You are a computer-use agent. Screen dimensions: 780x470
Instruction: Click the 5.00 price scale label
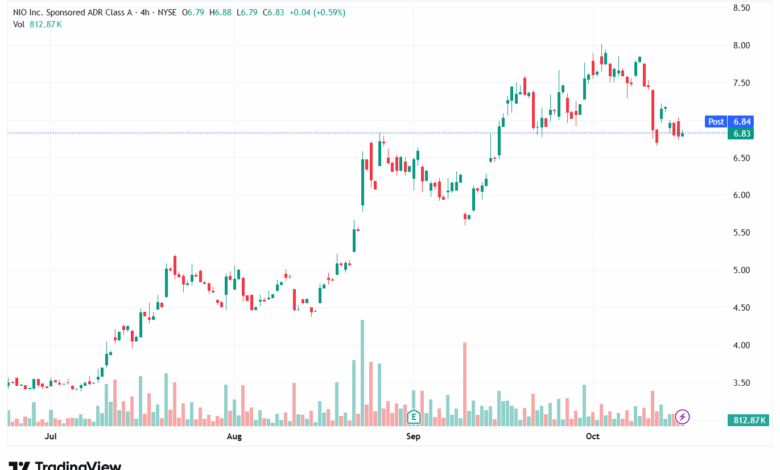[x=741, y=270]
